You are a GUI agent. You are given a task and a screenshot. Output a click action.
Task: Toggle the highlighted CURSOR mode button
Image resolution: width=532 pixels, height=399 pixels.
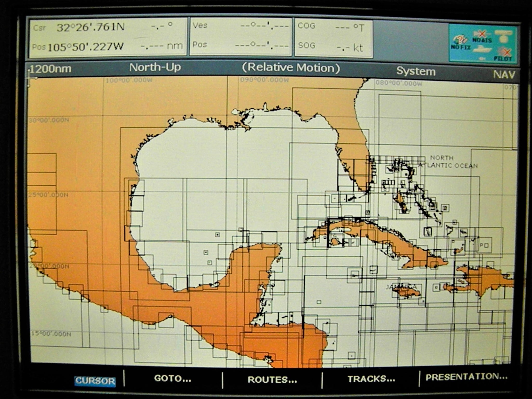(x=95, y=380)
